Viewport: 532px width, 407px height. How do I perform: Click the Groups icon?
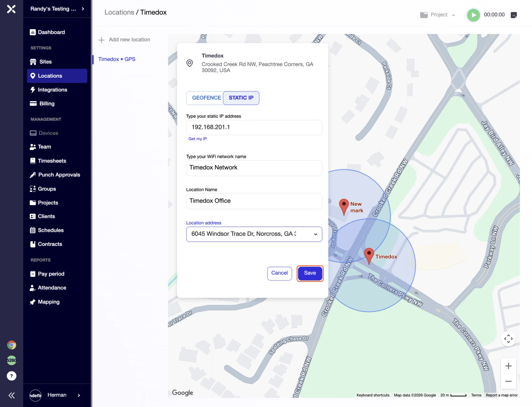[33, 189]
